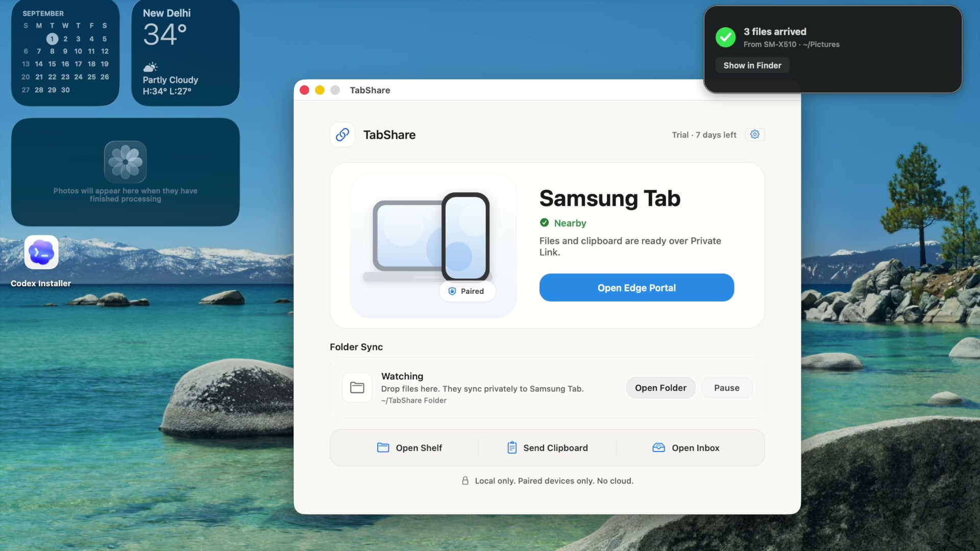Click the 'Folder Sync' section heading
This screenshot has width=980, height=551.
point(356,347)
